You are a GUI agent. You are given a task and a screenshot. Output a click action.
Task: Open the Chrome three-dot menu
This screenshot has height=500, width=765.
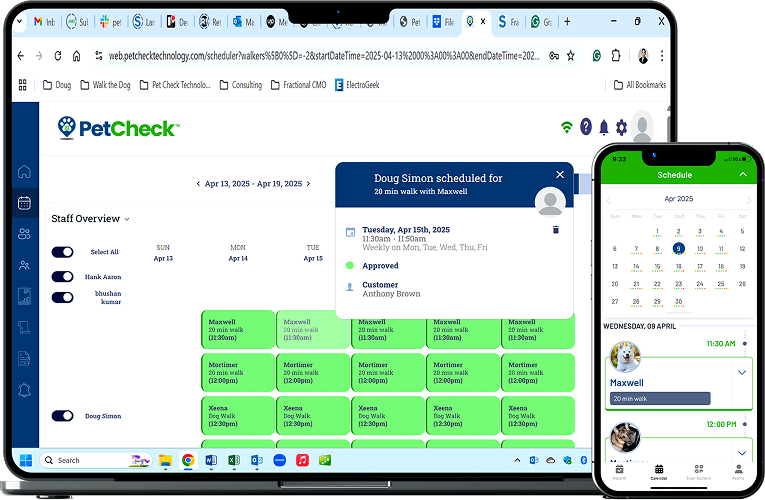tap(662, 56)
